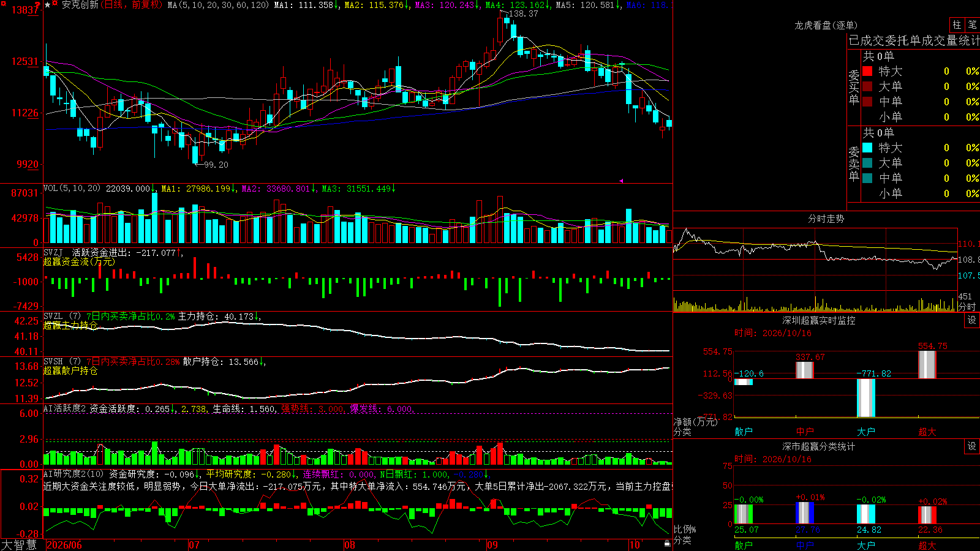This screenshot has height=551, width=980.
Task: Click the SVSH (7) indicator label
Action: tap(62, 361)
